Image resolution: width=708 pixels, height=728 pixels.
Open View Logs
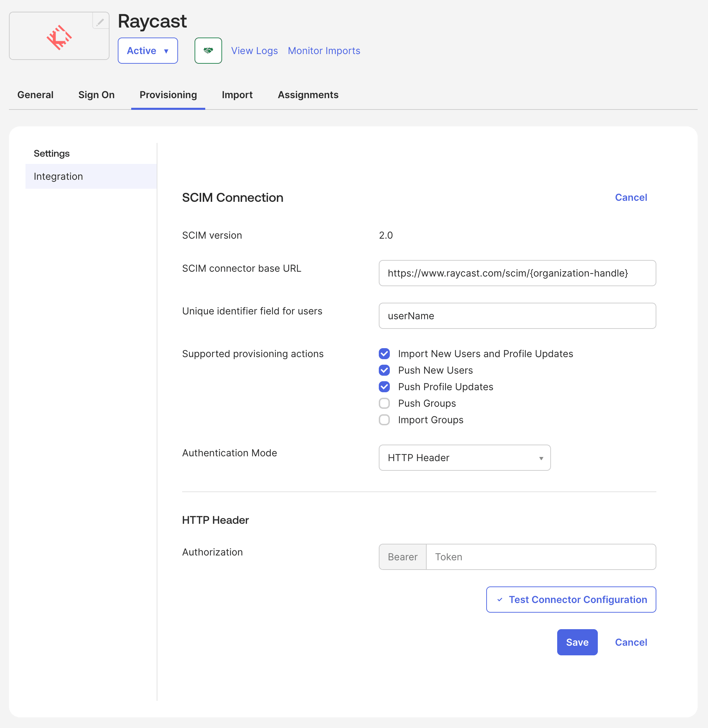[x=254, y=51]
